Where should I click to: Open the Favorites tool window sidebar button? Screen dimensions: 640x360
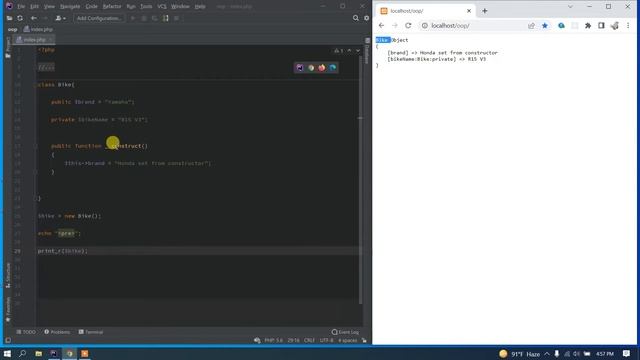pyautogui.click(x=8, y=309)
